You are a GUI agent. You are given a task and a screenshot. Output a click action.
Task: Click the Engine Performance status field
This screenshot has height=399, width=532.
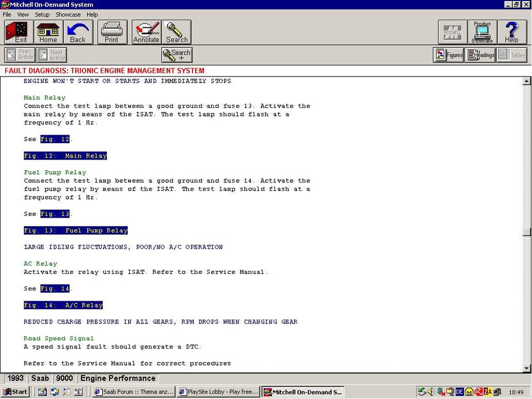(118, 378)
